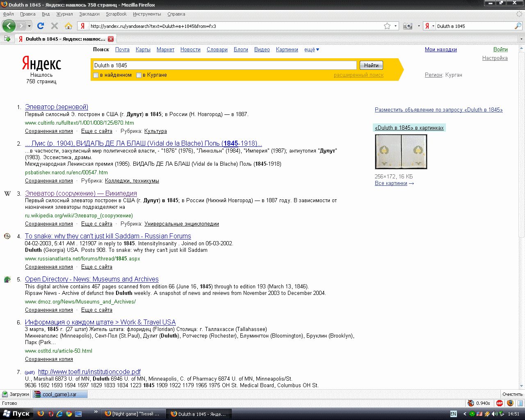Open 'Сохраненная копия' under result 6

[49, 359]
